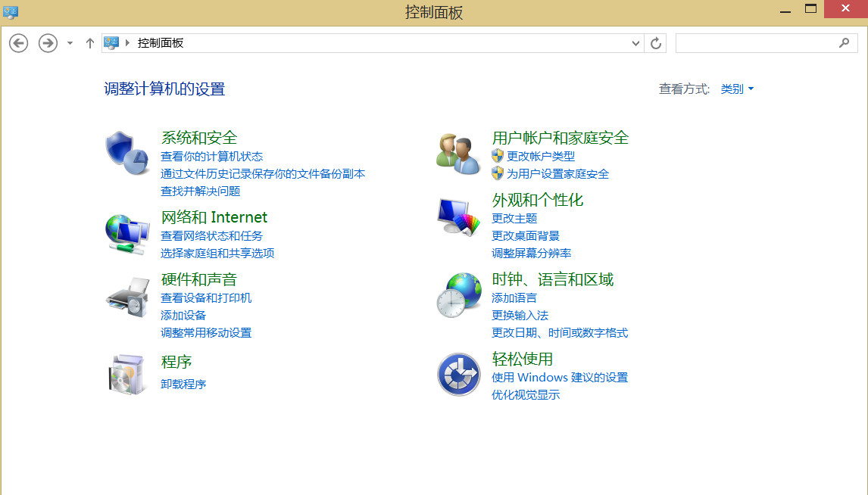Click the refresh button in address bar
This screenshot has height=495, width=868.
[656, 43]
